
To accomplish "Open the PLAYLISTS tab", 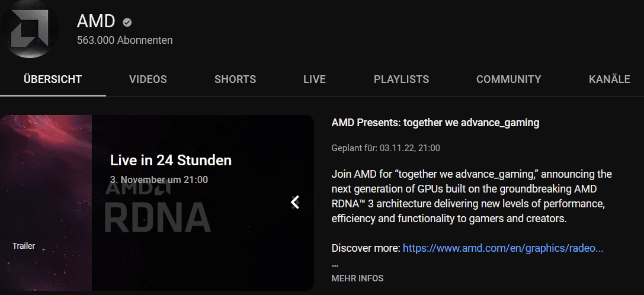I will [401, 79].
